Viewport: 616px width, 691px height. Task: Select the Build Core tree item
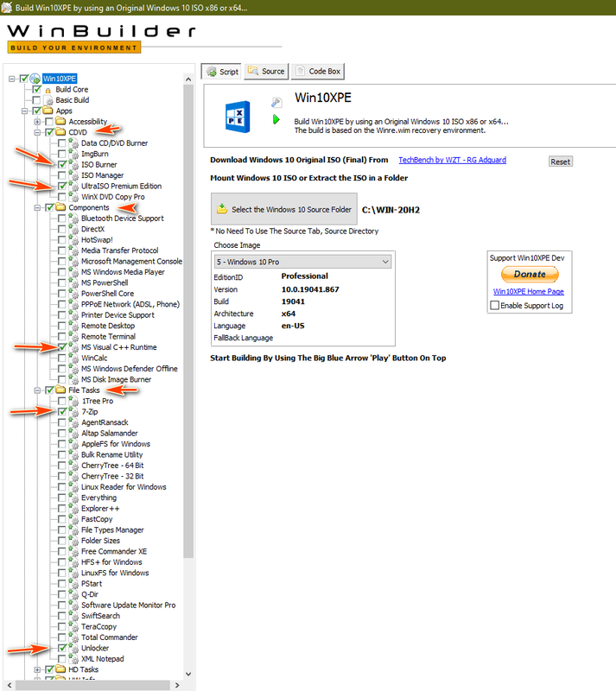point(72,90)
